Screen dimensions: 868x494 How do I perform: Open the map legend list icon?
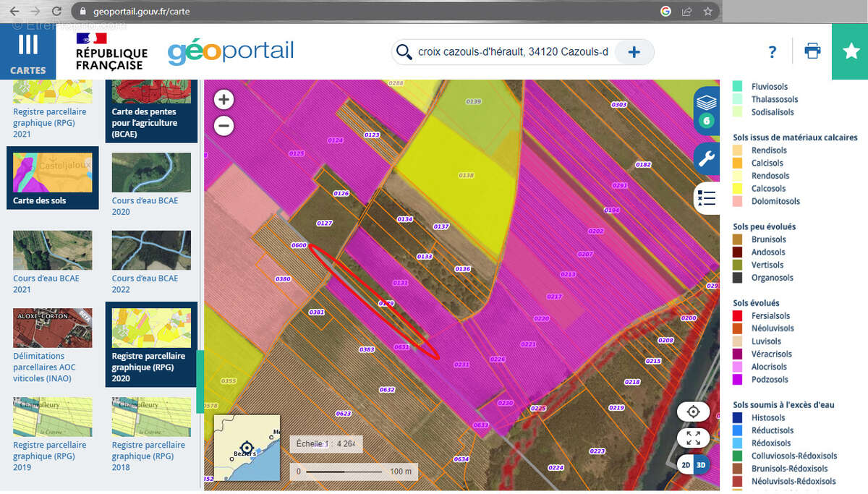point(706,198)
